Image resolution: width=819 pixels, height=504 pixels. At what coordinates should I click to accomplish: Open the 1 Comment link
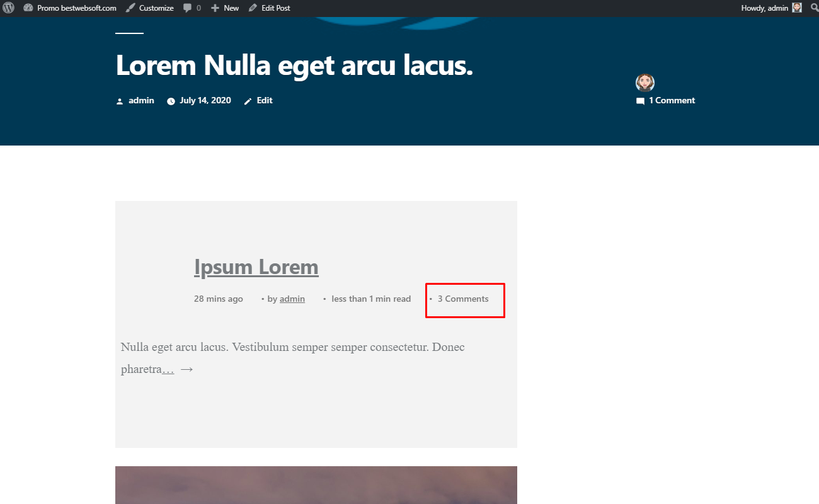click(x=672, y=100)
